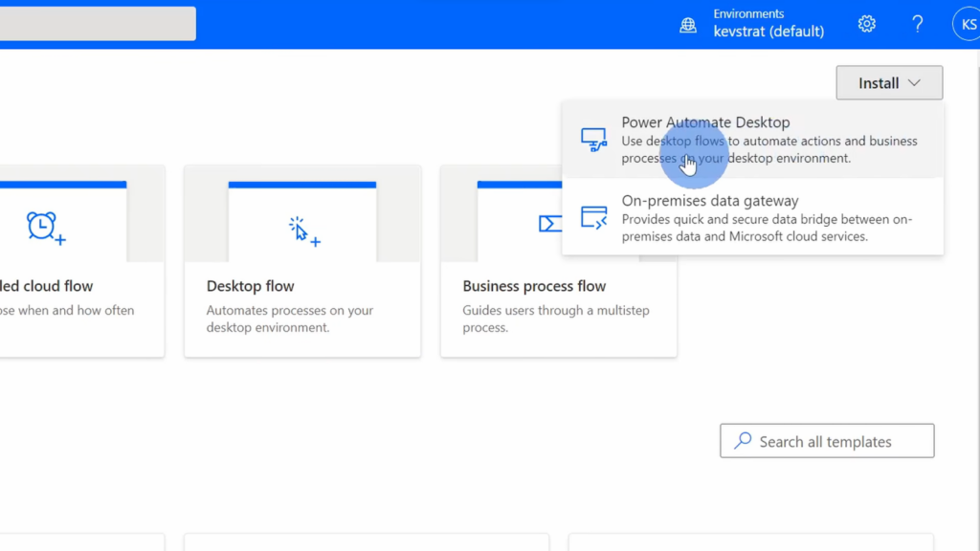This screenshot has height=551, width=980.
Task: Click the help question mark icon
Action: click(x=917, y=24)
